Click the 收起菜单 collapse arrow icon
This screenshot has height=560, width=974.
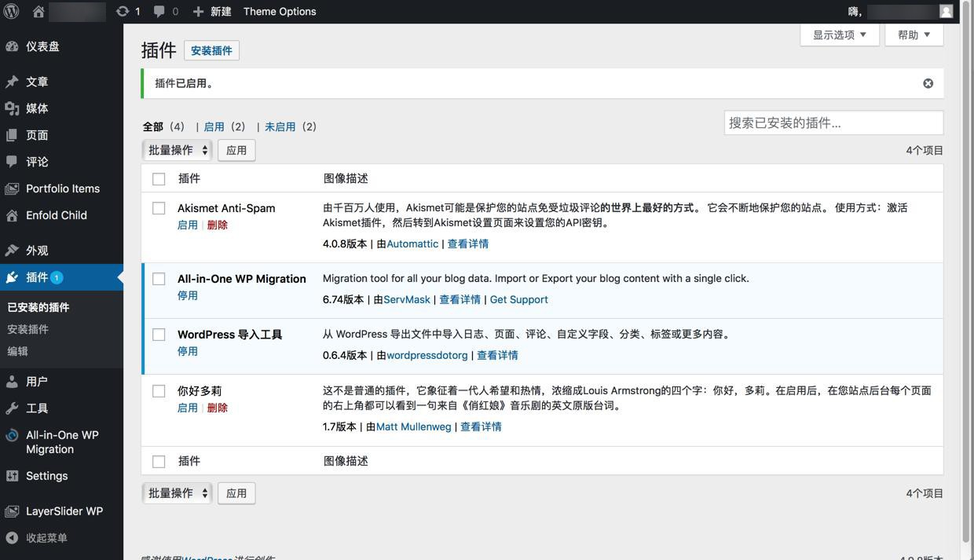tap(12, 538)
